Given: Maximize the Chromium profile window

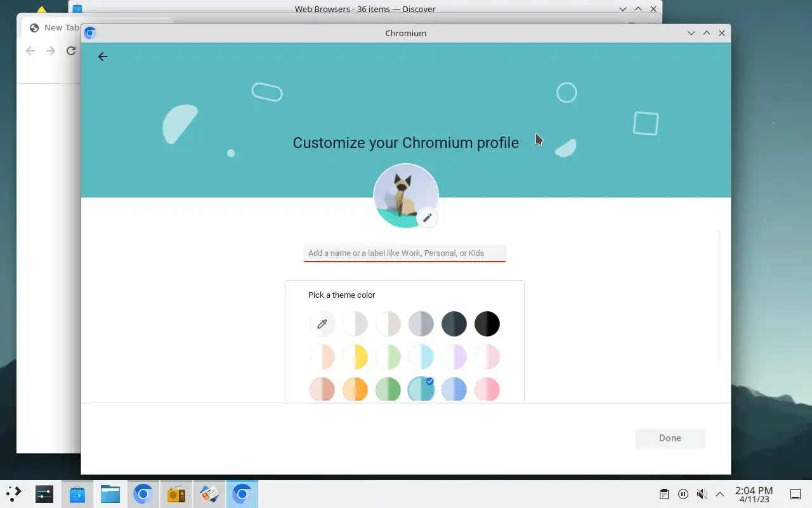Looking at the screenshot, I should tap(707, 33).
